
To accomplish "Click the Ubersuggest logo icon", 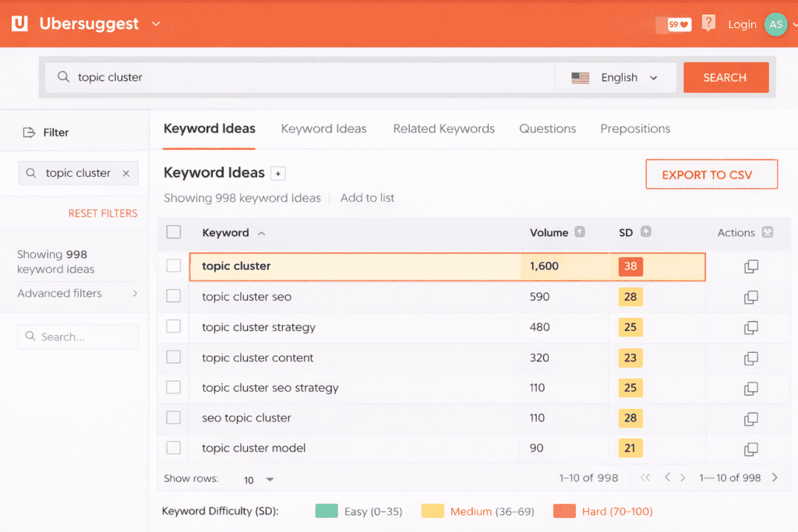I will 19,23.
